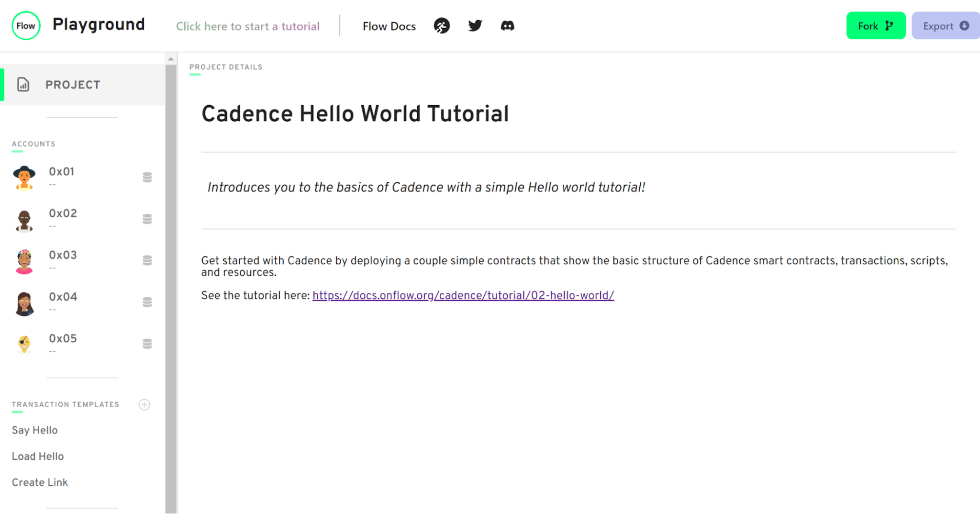Open the Twitter icon

(x=475, y=26)
